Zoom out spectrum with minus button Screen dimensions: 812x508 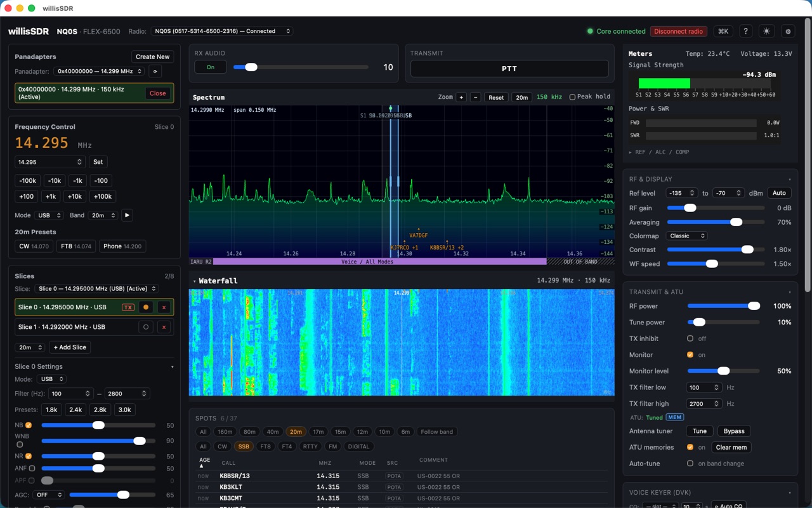tap(475, 97)
